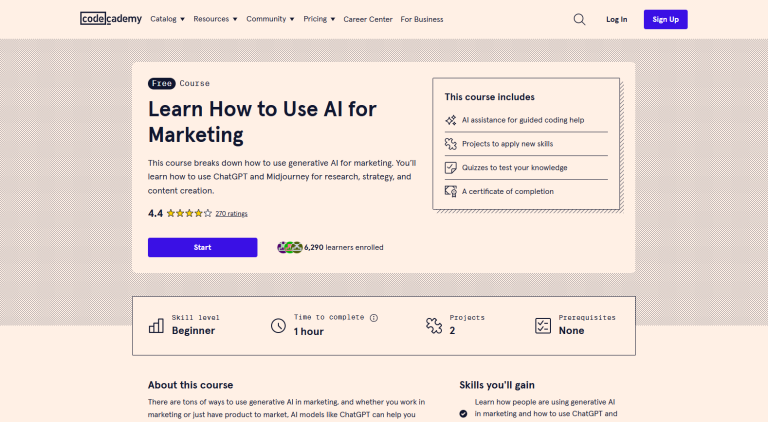Click the Sign Up button
Screen dimensions: 768x422
coord(666,20)
